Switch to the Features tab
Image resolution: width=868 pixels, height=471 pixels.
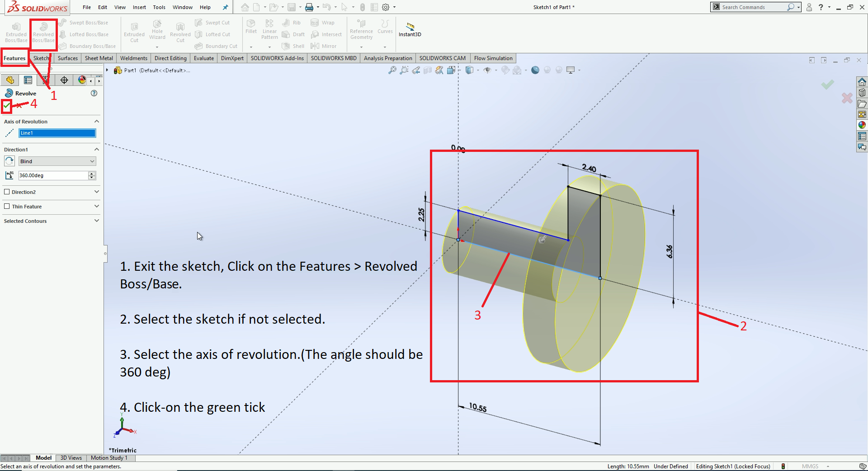point(14,58)
